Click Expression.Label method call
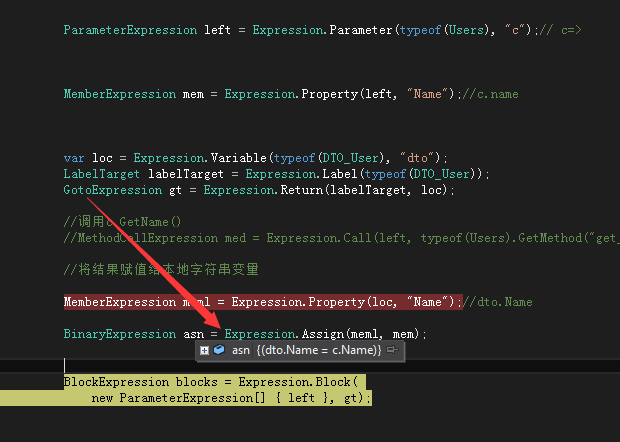This screenshot has width=620, height=442. click(x=301, y=174)
